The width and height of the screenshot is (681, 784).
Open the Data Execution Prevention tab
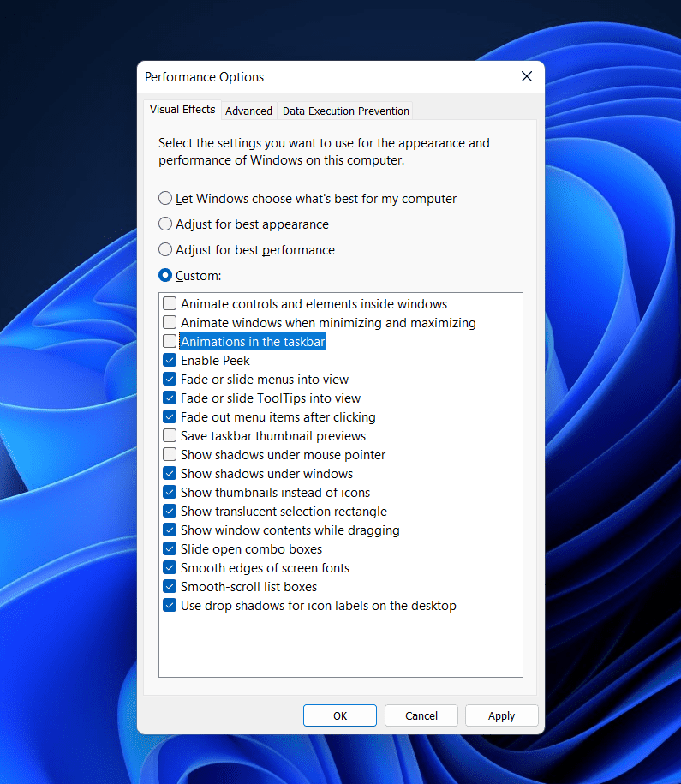pos(346,111)
